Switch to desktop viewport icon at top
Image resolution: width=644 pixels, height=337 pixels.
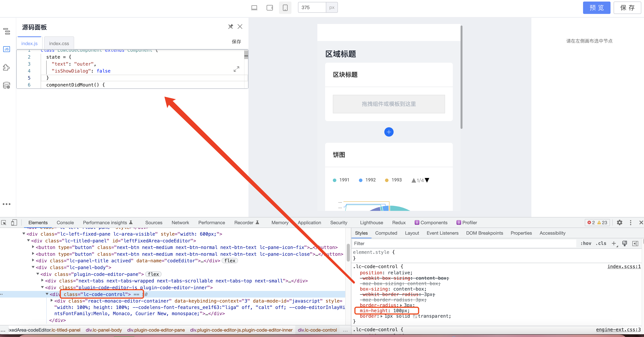coord(254,8)
